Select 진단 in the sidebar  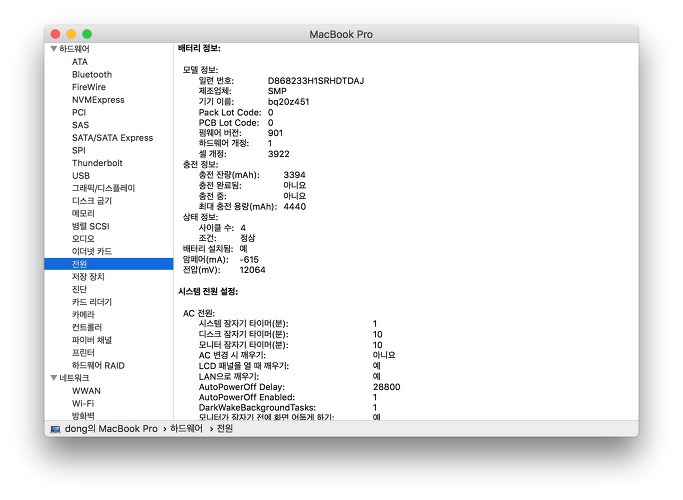click(79, 289)
